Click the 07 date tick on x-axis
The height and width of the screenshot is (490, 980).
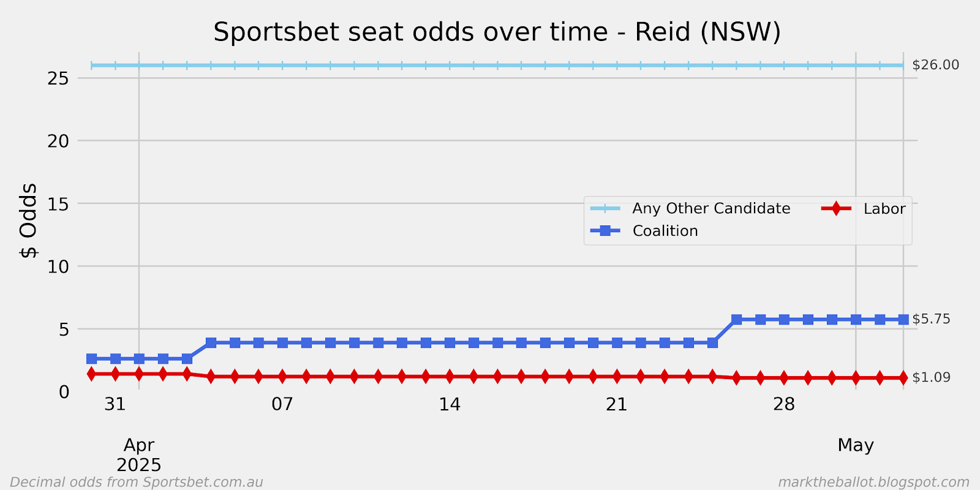point(282,404)
